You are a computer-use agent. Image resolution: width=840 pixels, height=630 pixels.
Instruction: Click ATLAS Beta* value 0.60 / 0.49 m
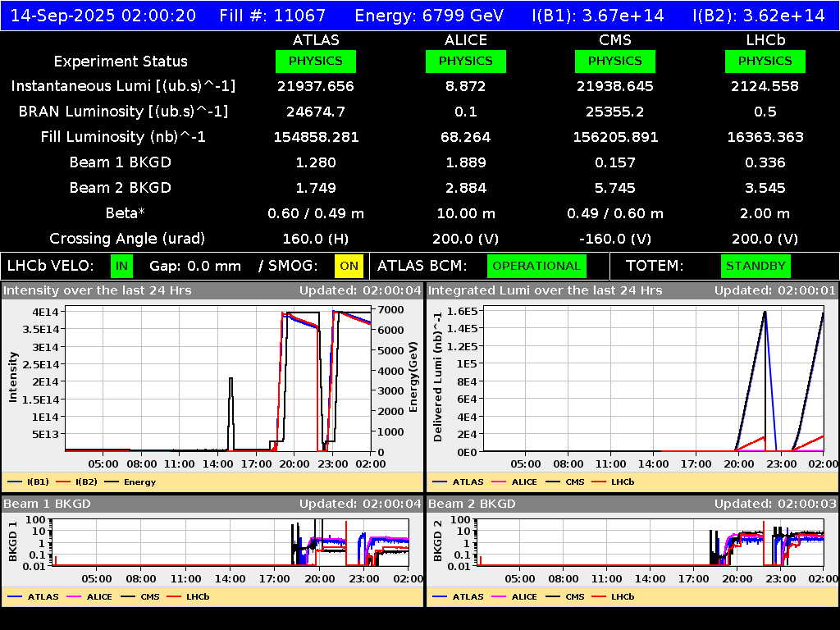[316, 213]
